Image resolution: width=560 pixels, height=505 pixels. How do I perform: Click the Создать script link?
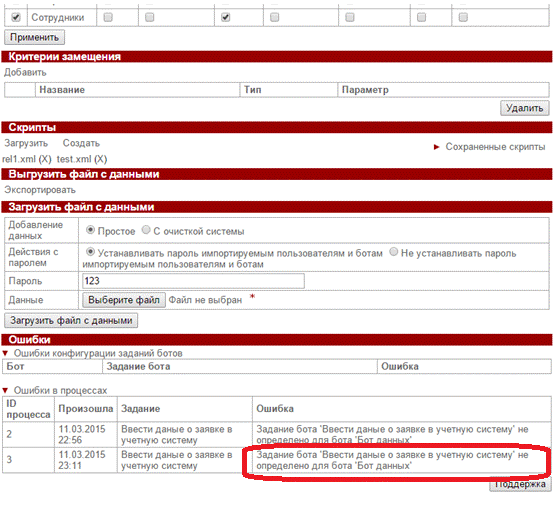[81, 143]
